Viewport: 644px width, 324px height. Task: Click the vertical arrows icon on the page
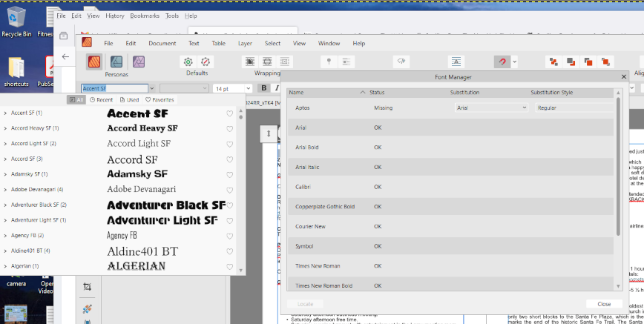click(269, 133)
